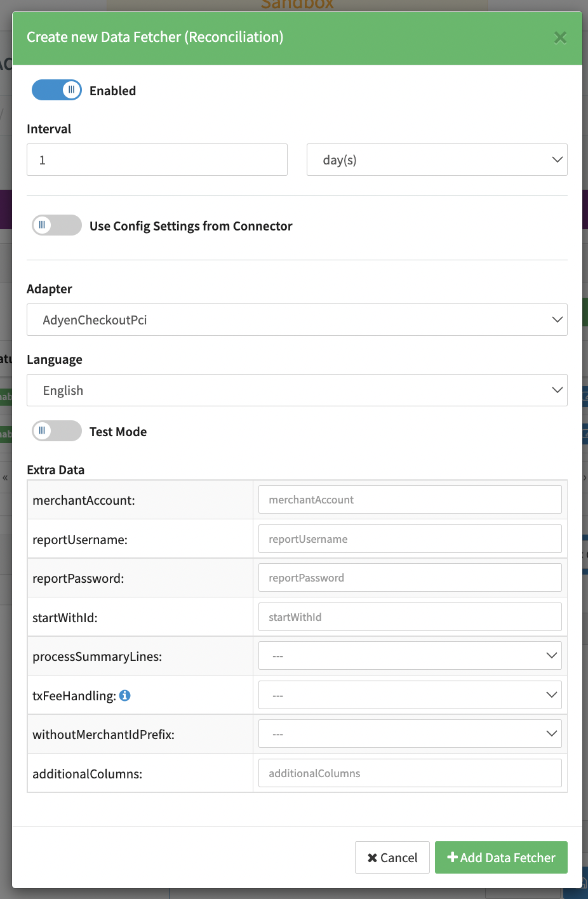
Task: Focus the additionalColumns input field
Action: [410, 773]
